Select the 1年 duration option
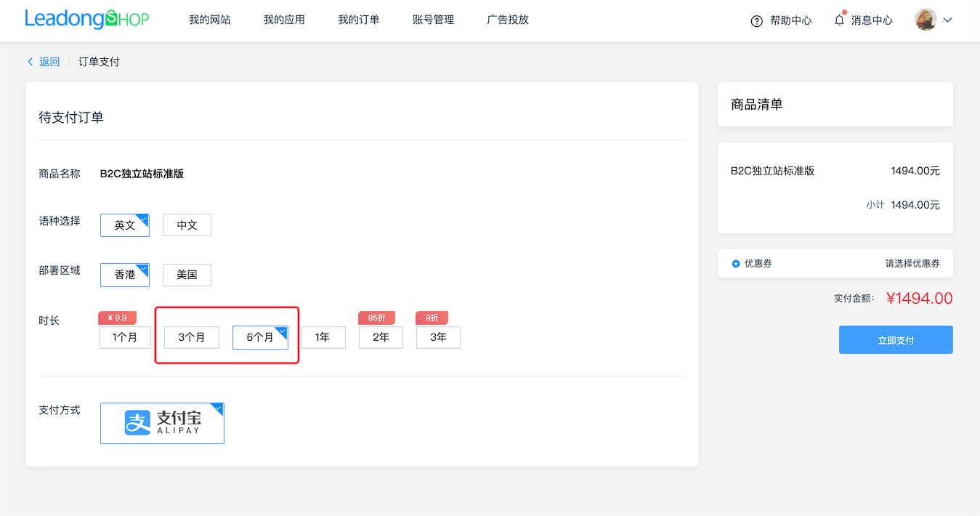Screen dimensions: 980x516 pyautogui.click(x=323, y=337)
